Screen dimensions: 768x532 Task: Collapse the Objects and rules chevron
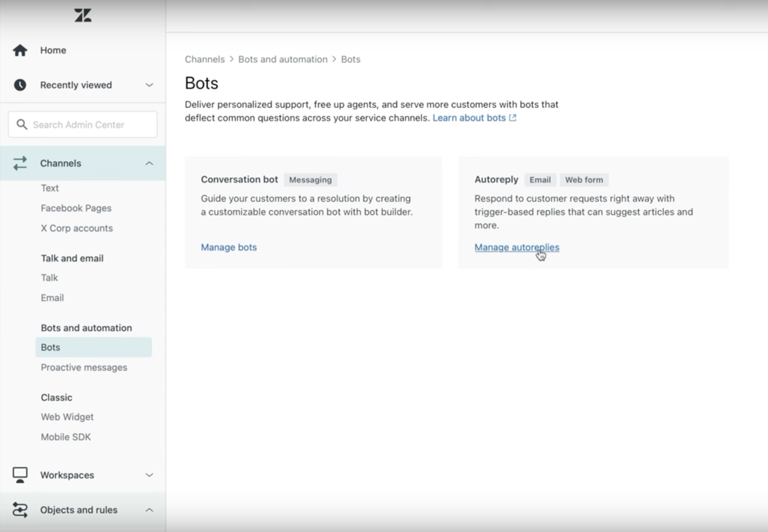[149, 510]
